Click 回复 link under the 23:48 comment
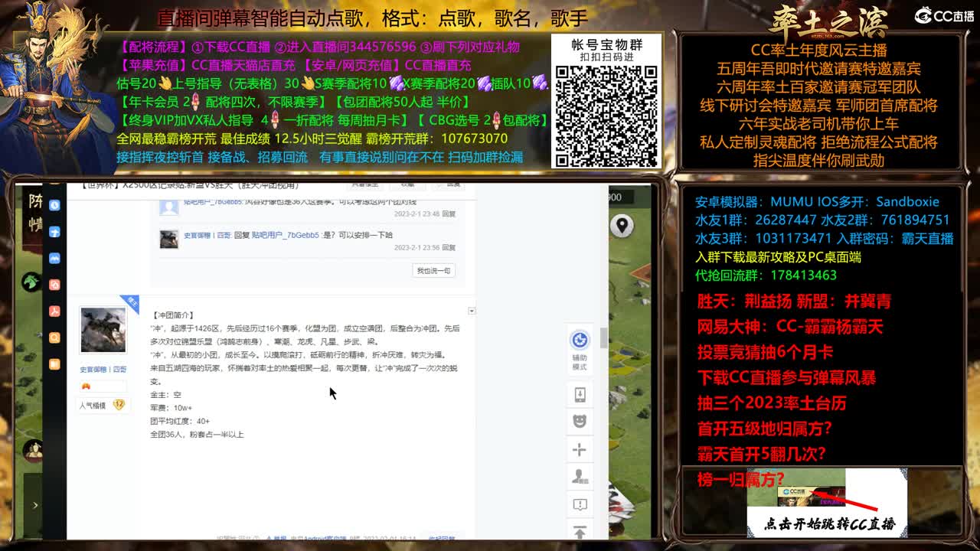This screenshot has width=980, height=551. [449, 214]
